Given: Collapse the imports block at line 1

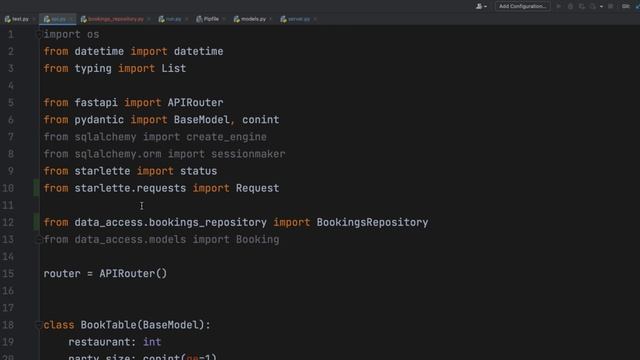Looking at the screenshot, I should [x=39, y=34].
